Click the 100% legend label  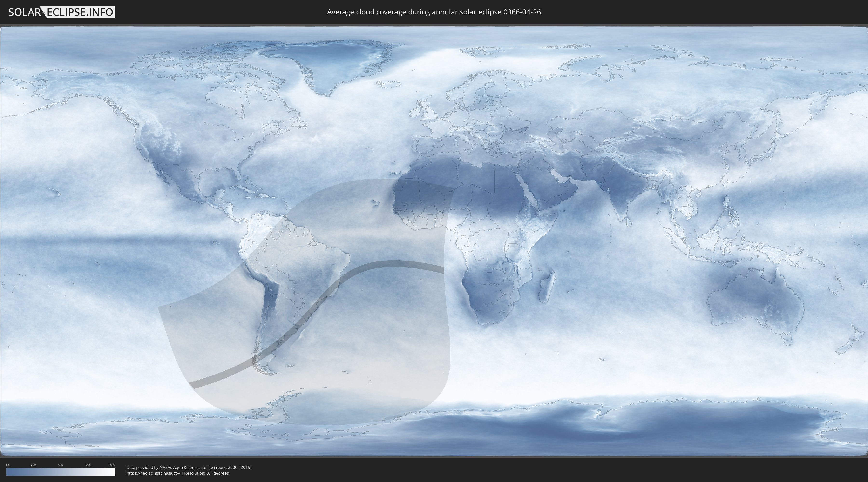click(x=112, y=465)
